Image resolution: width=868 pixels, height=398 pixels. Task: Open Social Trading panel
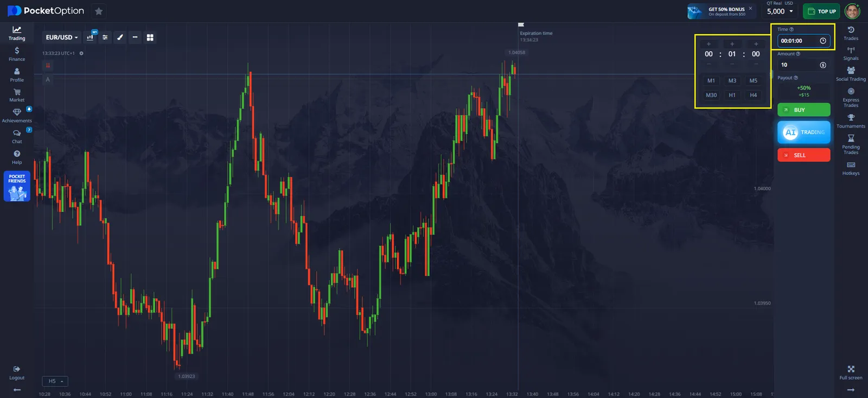851,73
